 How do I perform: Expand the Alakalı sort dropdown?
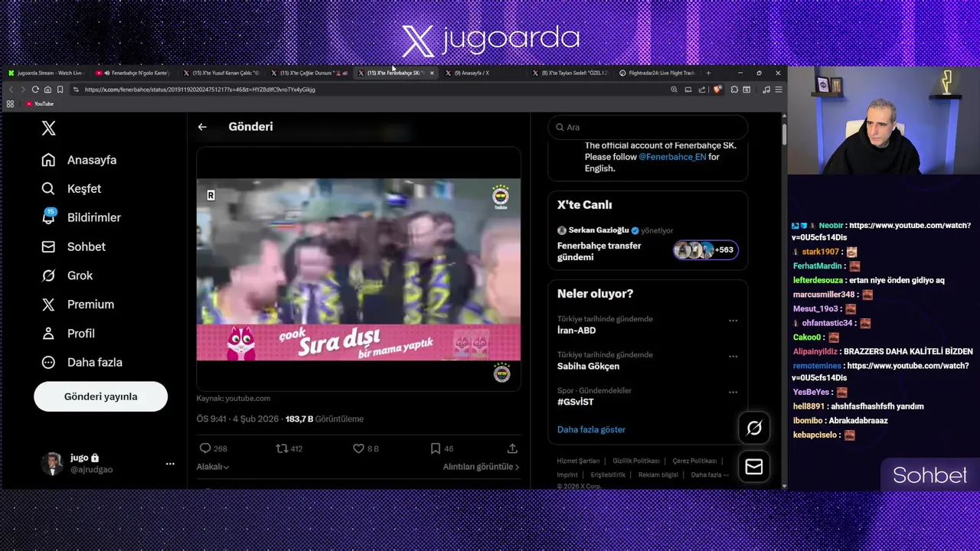213,467
